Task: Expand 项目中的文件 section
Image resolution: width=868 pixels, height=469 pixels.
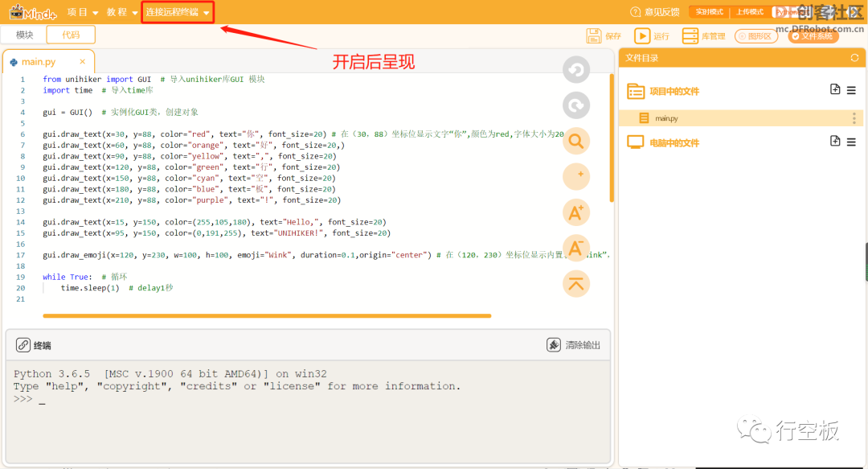Action: coord(674,92)
